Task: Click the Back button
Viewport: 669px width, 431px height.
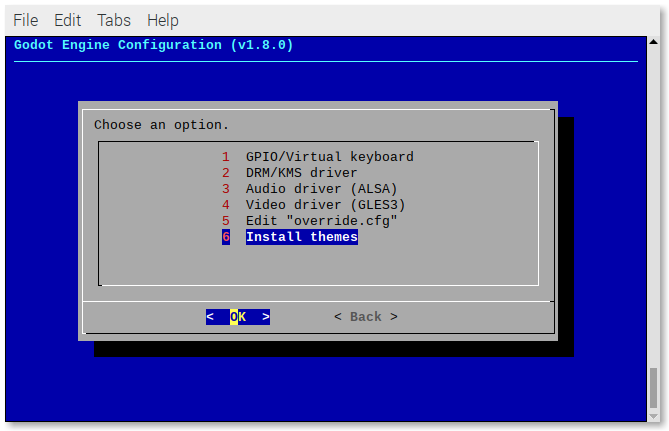Action: [x=366, y=317]
